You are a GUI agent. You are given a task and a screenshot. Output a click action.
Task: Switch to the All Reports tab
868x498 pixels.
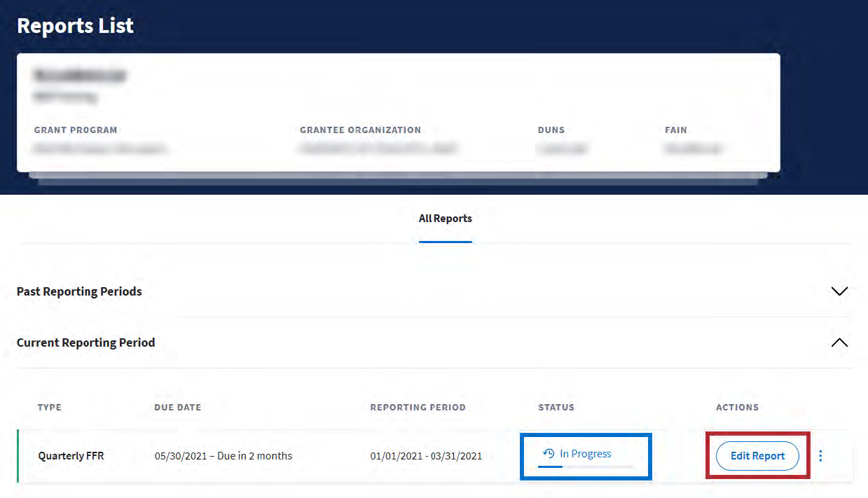(445, 219)
